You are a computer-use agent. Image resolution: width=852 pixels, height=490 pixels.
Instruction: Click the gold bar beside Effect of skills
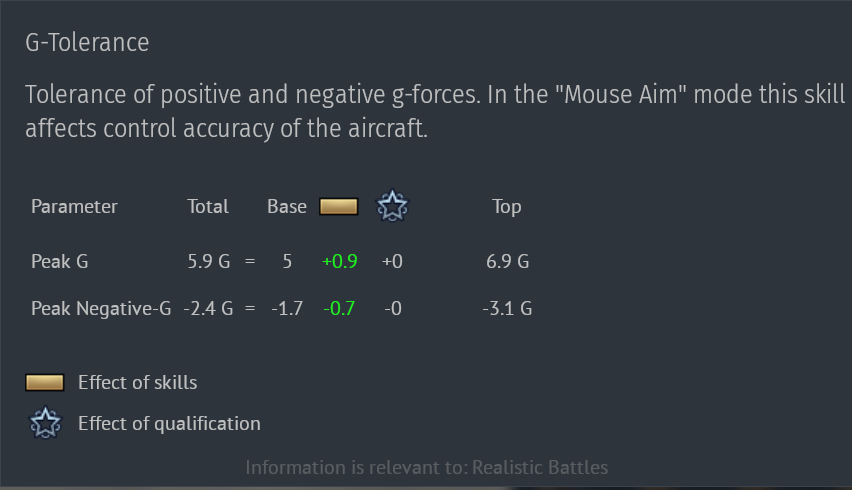tap(45, 382)
